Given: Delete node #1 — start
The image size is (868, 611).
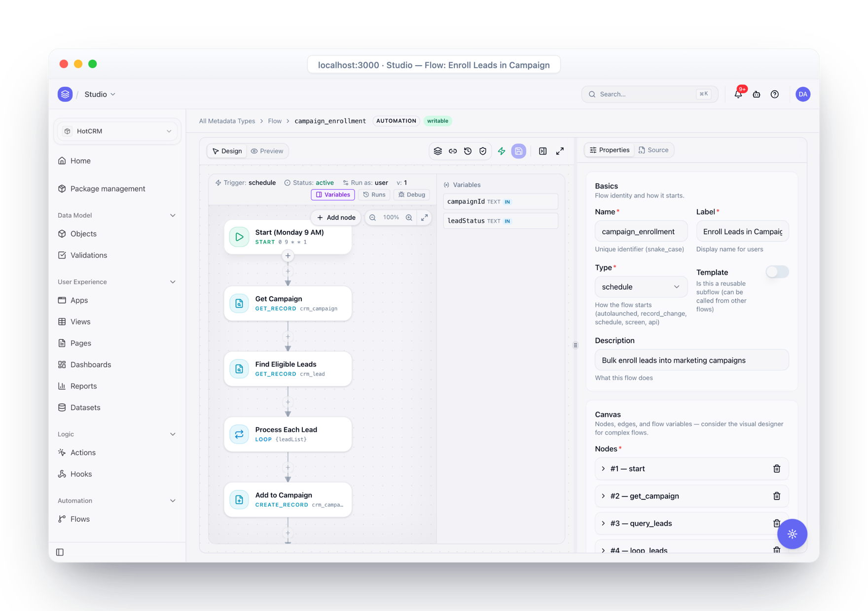Looking at the screenshot, I should pyautogui.click(x=777, y=468).
